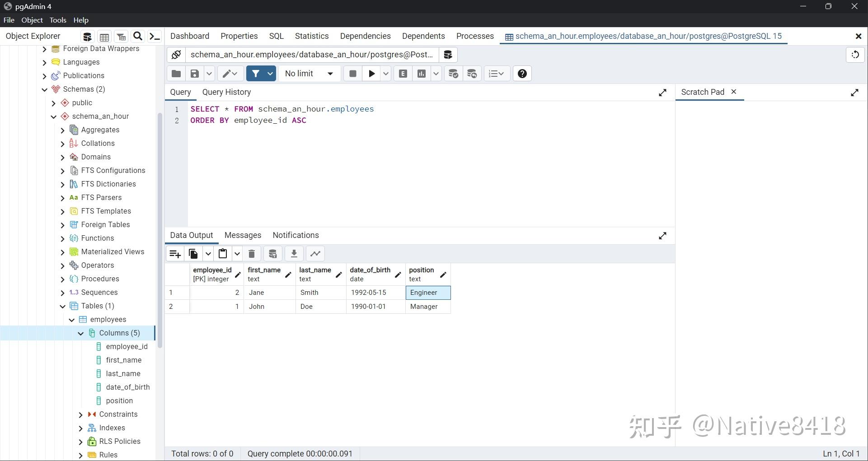
Task: Select the date_of_birth column in tree
Action: [x=128, y=387]
